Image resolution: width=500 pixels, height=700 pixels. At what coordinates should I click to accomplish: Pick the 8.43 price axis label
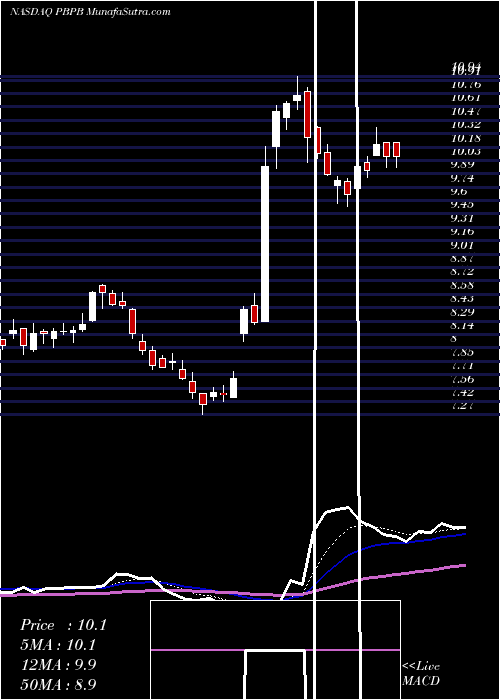(x=462, y=299)
